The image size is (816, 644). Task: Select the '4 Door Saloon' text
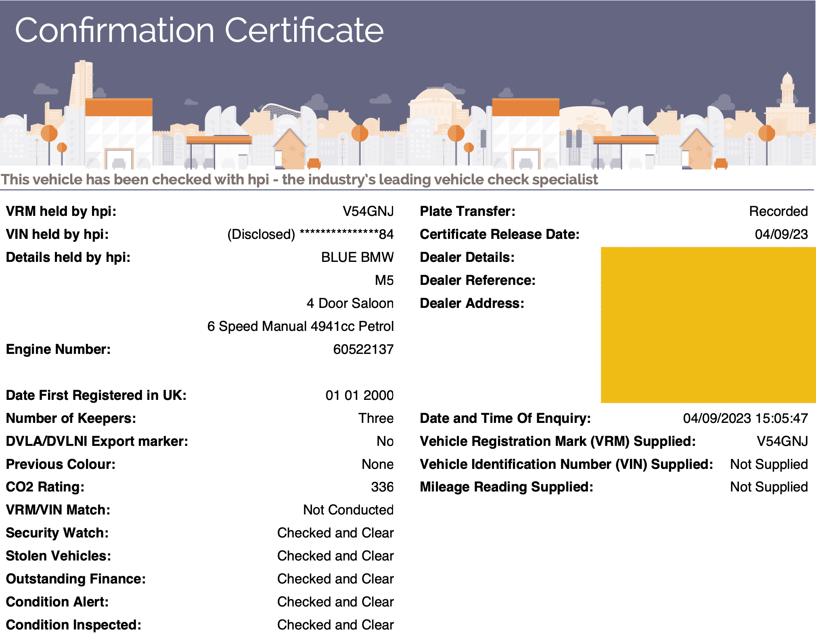pyautogui.click(x=350, y=303)
